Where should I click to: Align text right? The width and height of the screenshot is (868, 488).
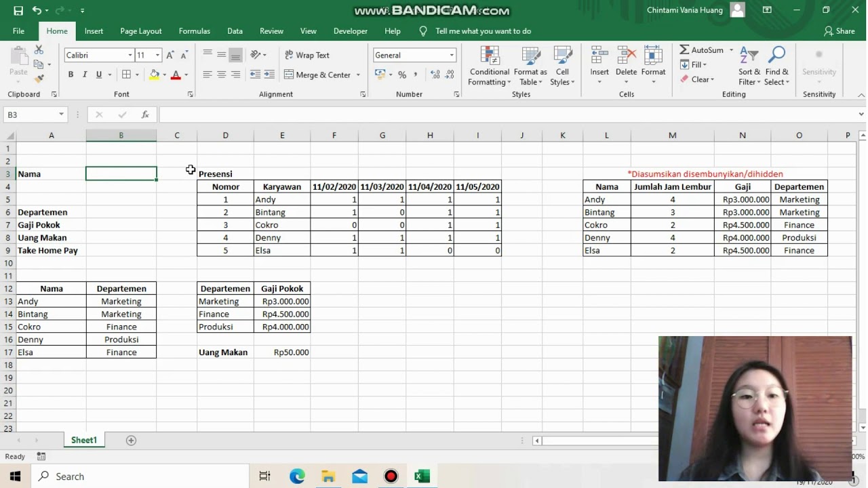[235, 75]
